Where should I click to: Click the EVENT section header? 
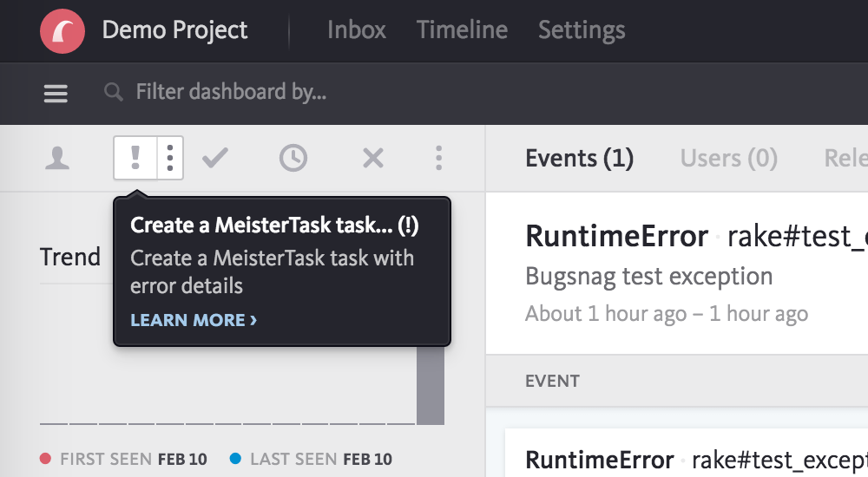(x=552, y=382)
